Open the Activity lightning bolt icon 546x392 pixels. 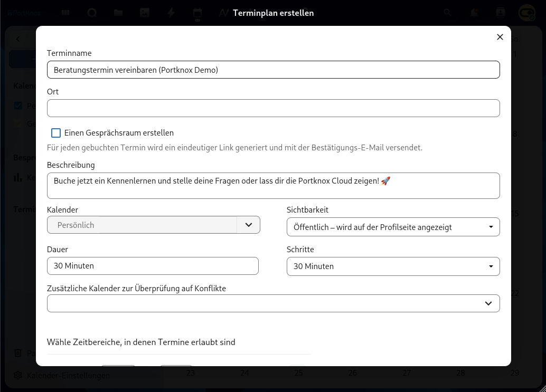(171, 13)
